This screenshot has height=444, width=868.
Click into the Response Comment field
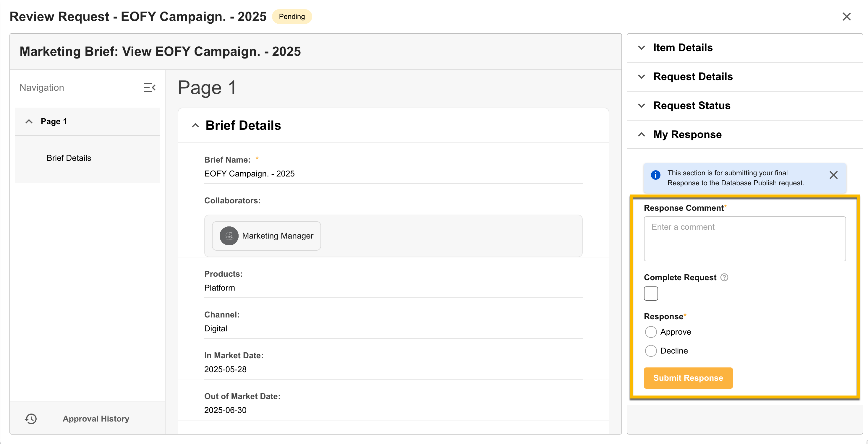coord(744,239)
